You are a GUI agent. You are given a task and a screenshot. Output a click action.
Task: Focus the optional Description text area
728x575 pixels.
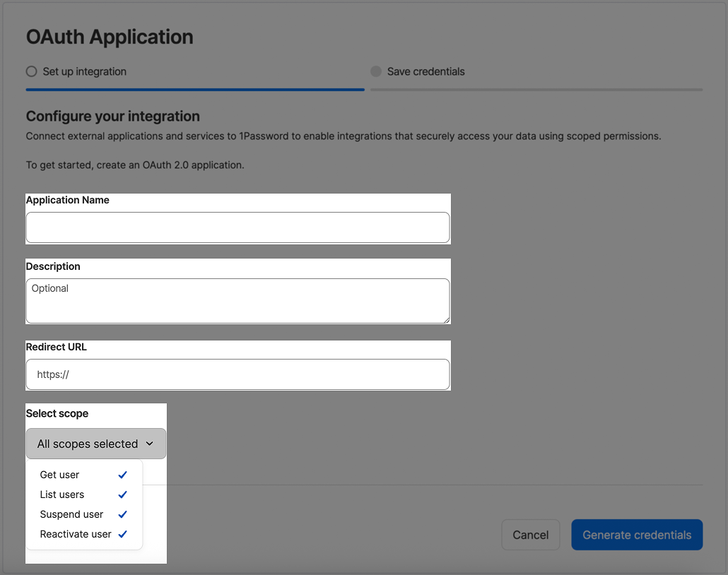[x=237, y=300]
